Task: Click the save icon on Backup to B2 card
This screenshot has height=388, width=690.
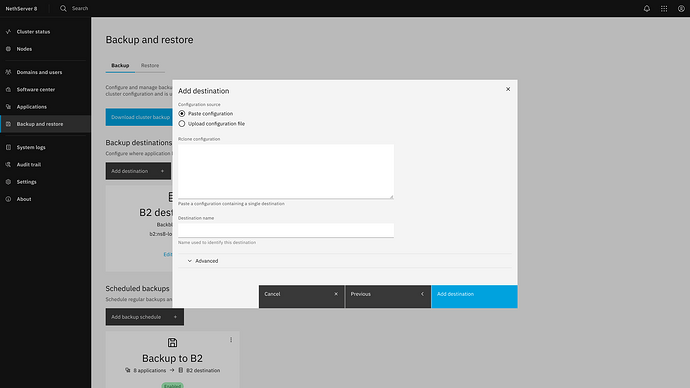Action: (x=172, y=342)
